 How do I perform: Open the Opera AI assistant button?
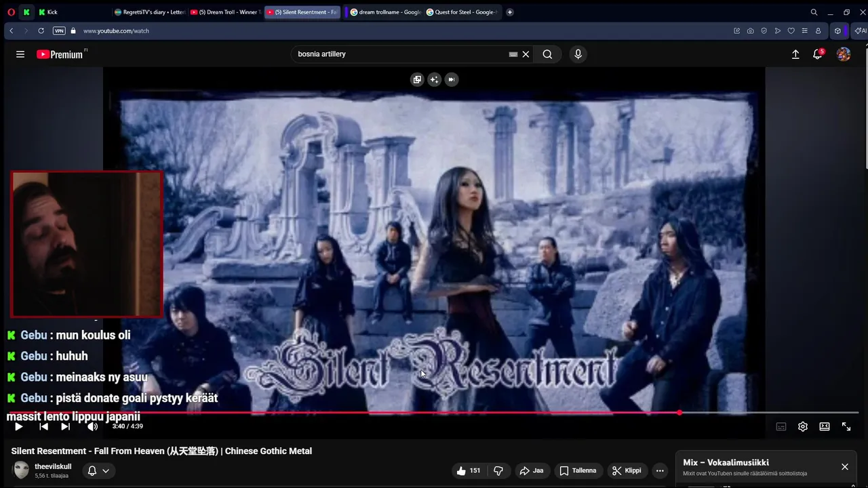860,30
